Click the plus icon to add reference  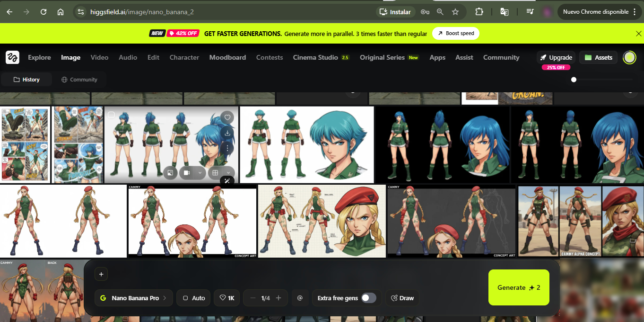click(x=101, y=274)
